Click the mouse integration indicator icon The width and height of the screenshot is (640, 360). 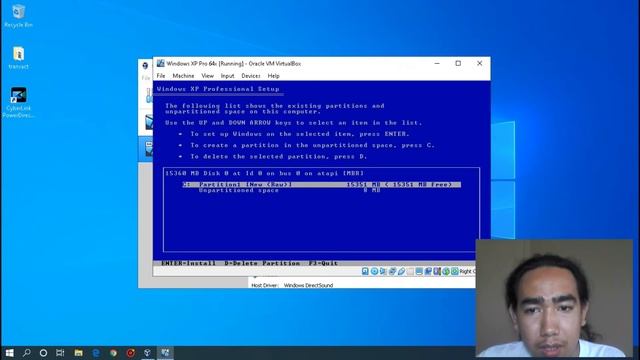[446, 271]
